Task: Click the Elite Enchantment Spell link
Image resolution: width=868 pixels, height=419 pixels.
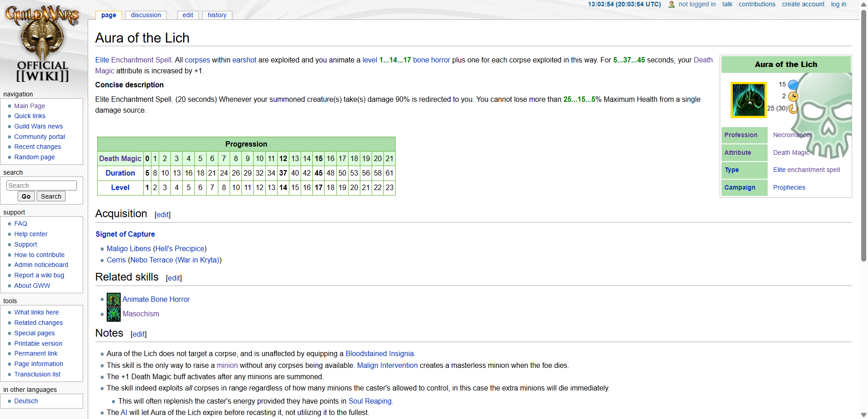Action: (x=133, y=60)
